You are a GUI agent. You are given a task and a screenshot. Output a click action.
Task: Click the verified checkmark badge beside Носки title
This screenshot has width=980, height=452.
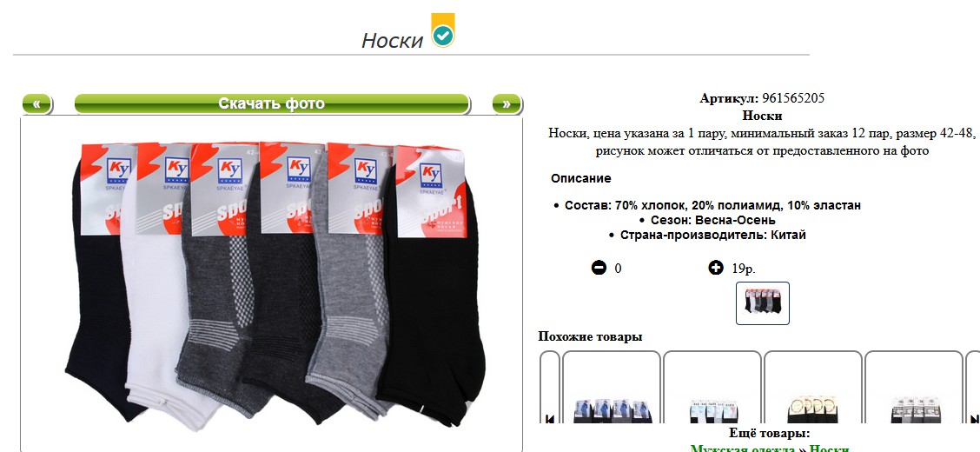[443, 30]
